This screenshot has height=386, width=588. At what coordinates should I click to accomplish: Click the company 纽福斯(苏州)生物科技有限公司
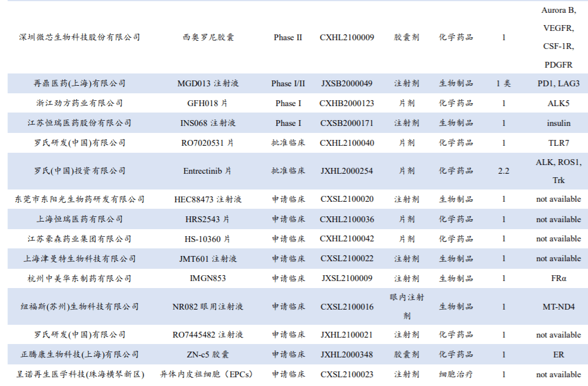pos(79,307)
